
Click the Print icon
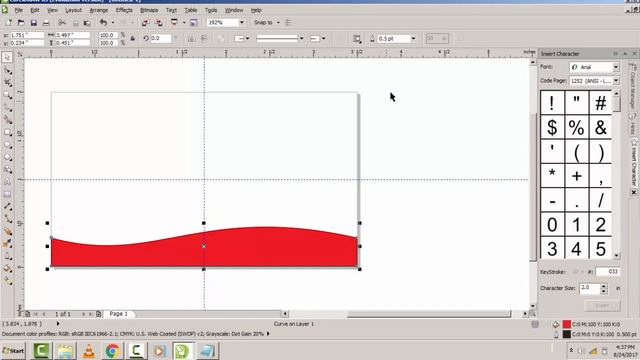click(x=46, y=22)
